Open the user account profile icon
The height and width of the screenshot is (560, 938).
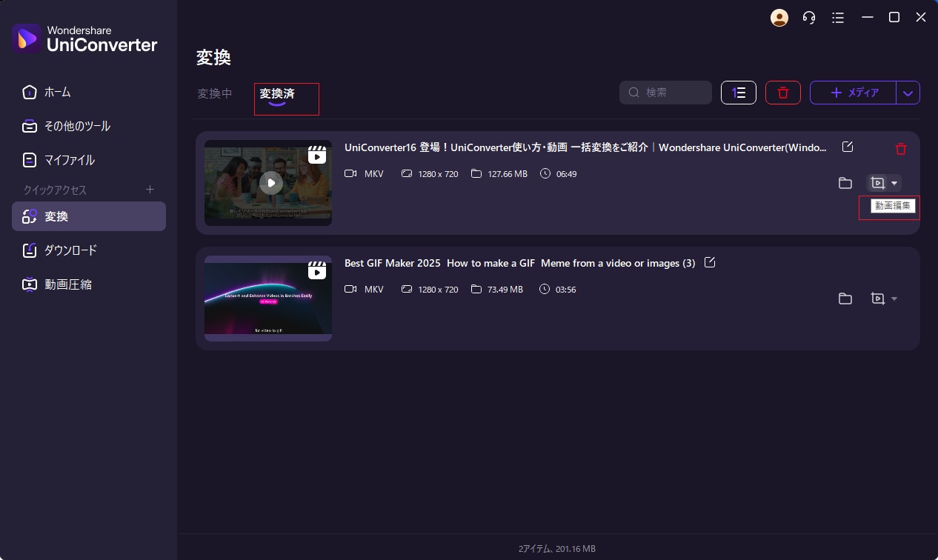point(779,18)
